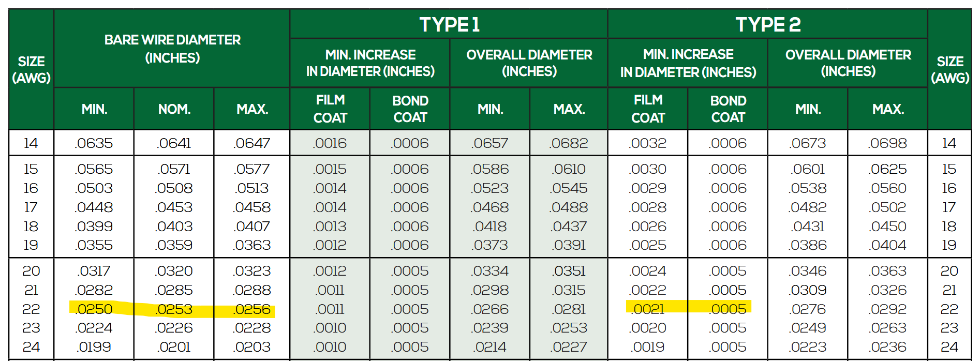
Task: Click size 22 in left AWG column
Action: tap(31, 309)
